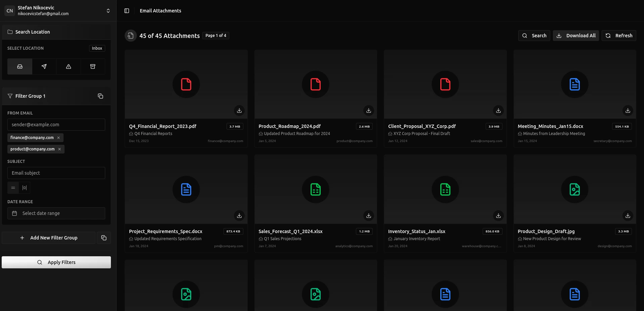Download Meeting_Minutes_Jan15.docx via its download icon

point(628,110)
